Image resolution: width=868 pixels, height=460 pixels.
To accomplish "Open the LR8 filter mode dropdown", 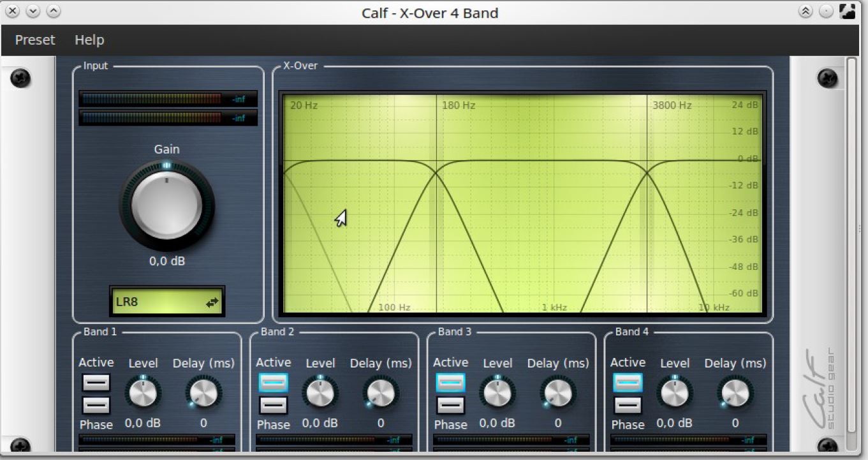I will pos(167,302).
